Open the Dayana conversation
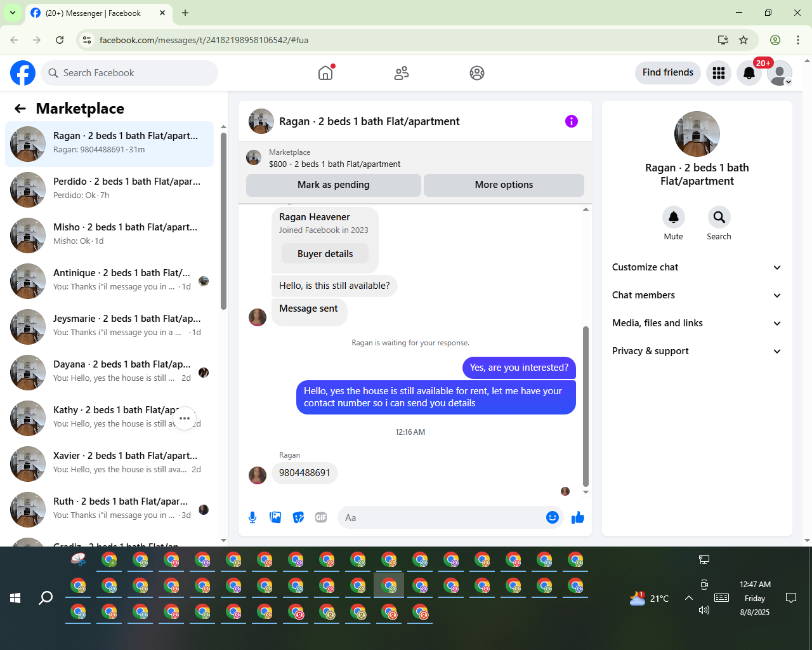Screen dimensions: 812x650 109,373
